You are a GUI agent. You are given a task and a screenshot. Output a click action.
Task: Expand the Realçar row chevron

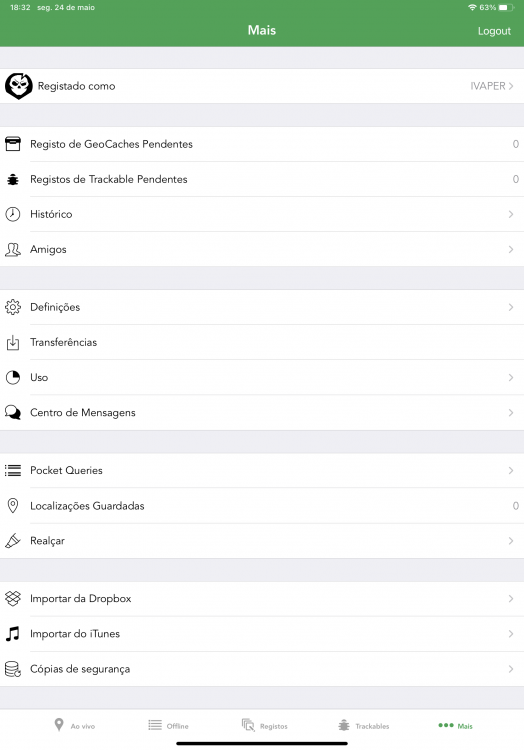pyautogui.click(x=511, y=541)
